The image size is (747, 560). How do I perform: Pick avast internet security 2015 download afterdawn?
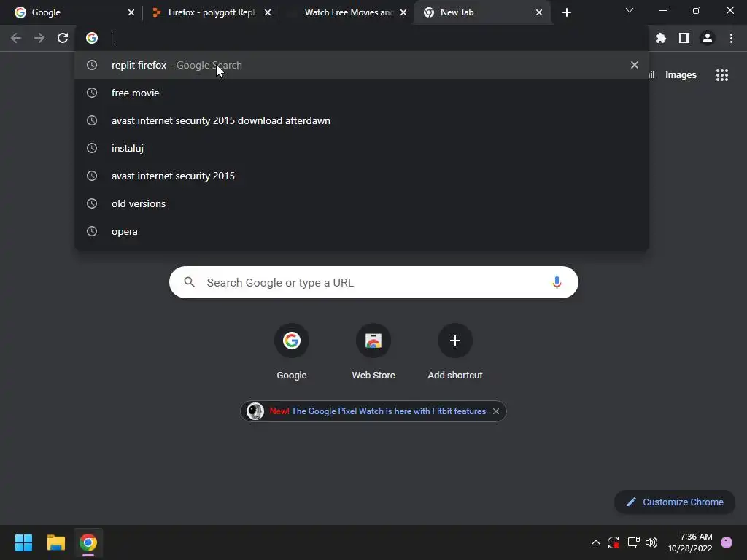coord(362,120)
